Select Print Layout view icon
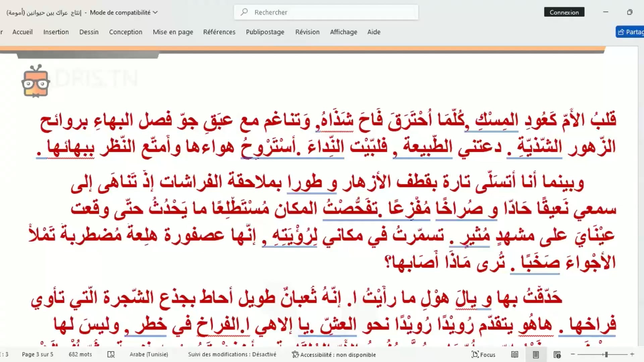Screen dimensions: 644x362 tap(536, 355)
